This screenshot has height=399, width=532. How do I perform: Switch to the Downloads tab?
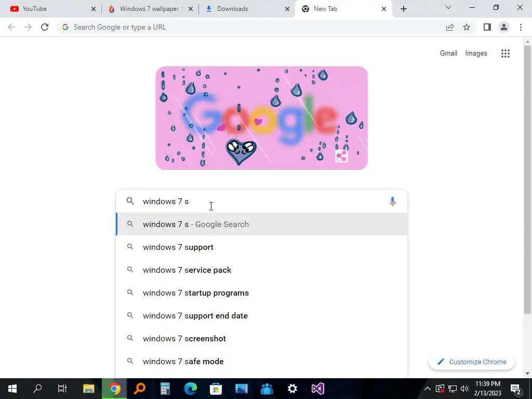coord(247,9)
